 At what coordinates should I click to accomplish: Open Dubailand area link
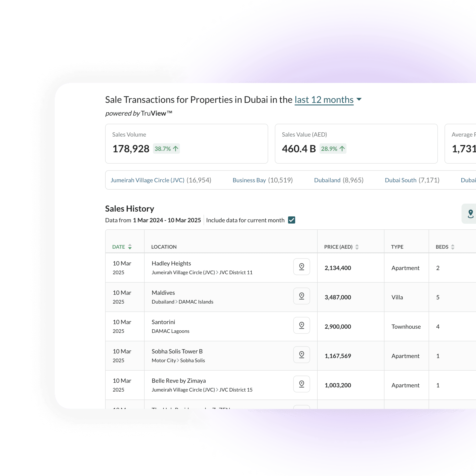pyautogui.click(x=327, y=180)
